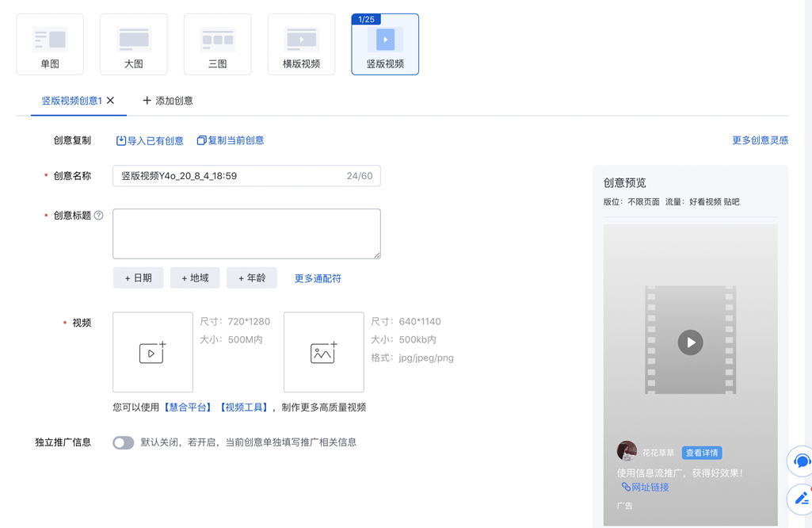The width and height of the screenshot is (812, 528).
Task: Choose the 三图 three-image format
Action: click(x=217, y=44)
